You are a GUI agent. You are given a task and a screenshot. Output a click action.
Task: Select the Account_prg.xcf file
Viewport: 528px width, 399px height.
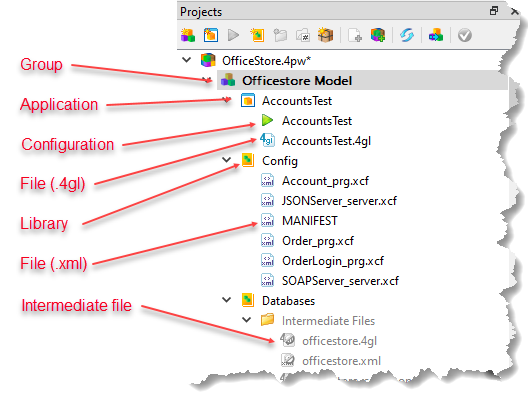(x=315, y=181)
